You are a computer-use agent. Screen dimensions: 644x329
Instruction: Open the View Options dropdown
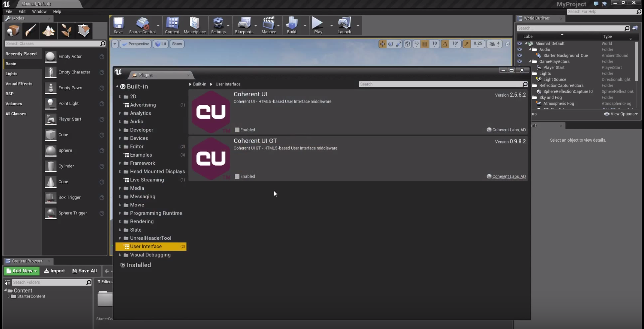[620, 114]
